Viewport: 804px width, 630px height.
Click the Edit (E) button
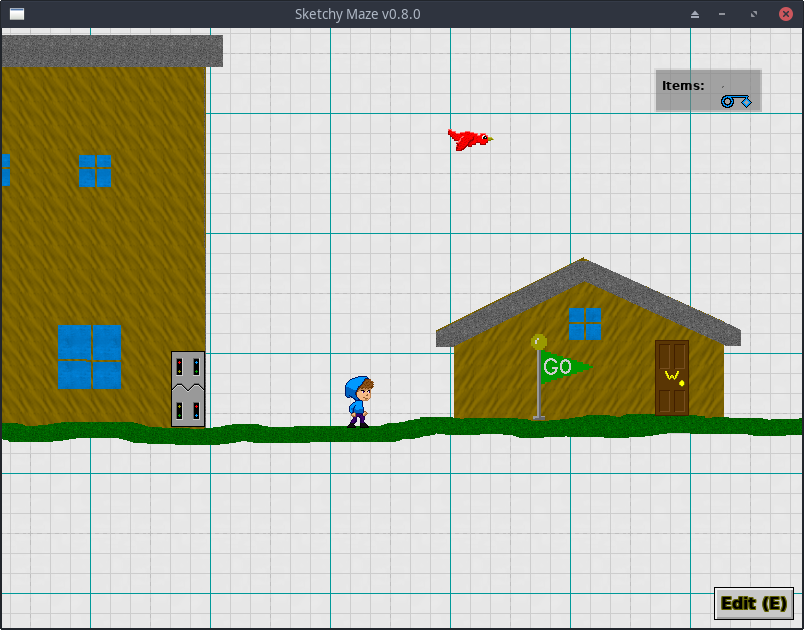tap(754, 603)
